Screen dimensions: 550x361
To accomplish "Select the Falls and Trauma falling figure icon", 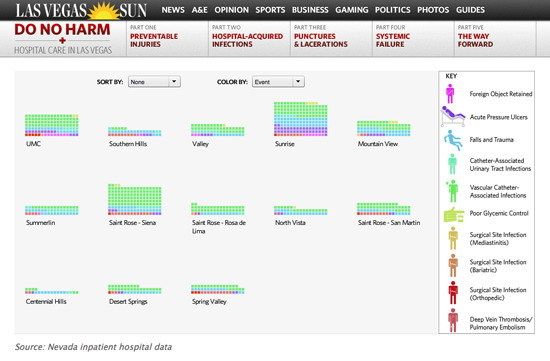I will tap(452, 140).
